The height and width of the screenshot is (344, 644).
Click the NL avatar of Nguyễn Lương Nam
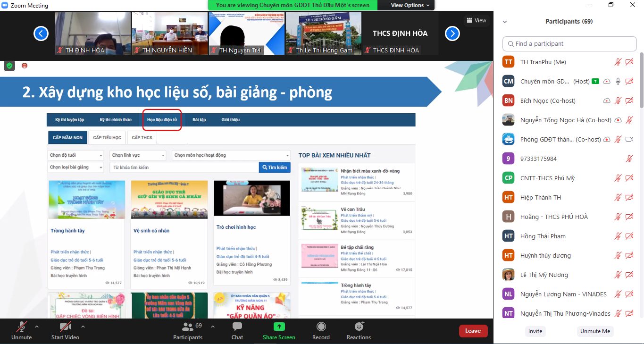508,294
